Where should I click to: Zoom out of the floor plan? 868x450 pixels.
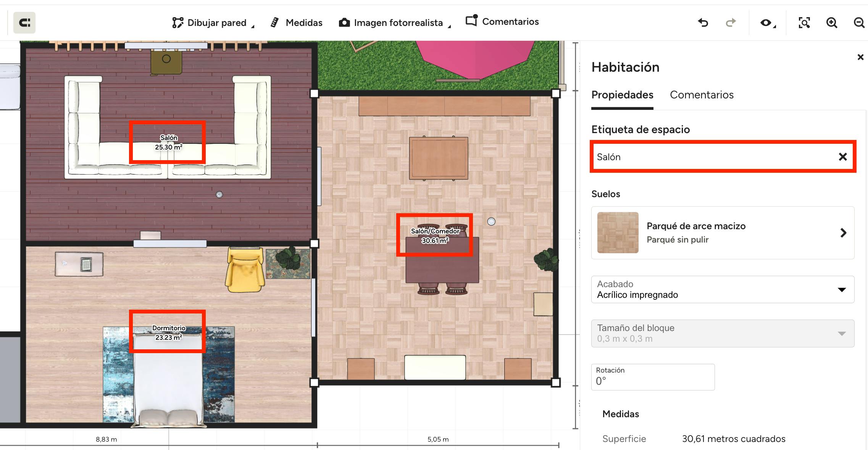(x=859, y=23)
